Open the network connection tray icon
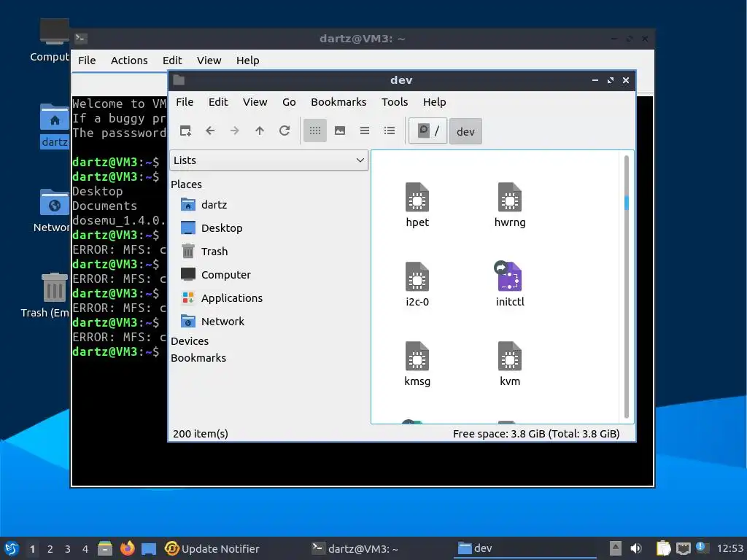 click(683, 548)
